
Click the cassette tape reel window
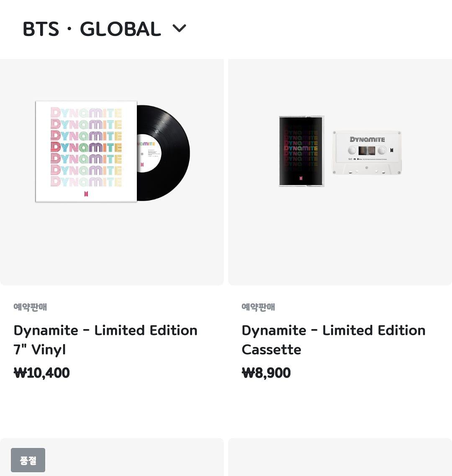click(367, 151)
